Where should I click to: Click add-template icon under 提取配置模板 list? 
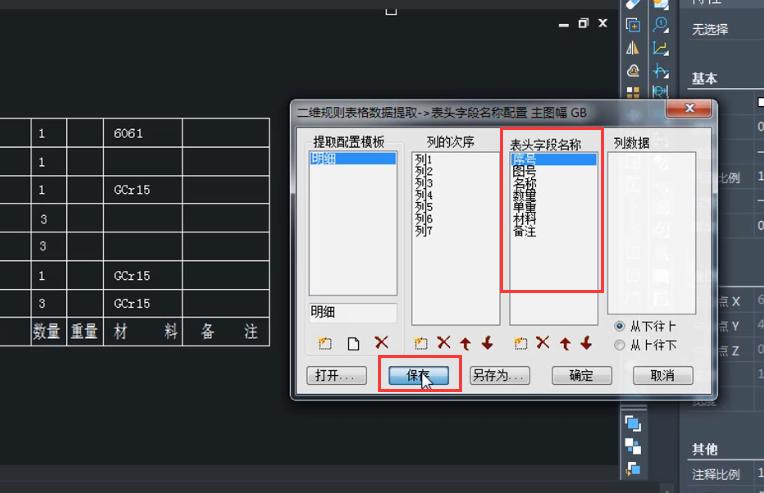click(x=325, y=343)
